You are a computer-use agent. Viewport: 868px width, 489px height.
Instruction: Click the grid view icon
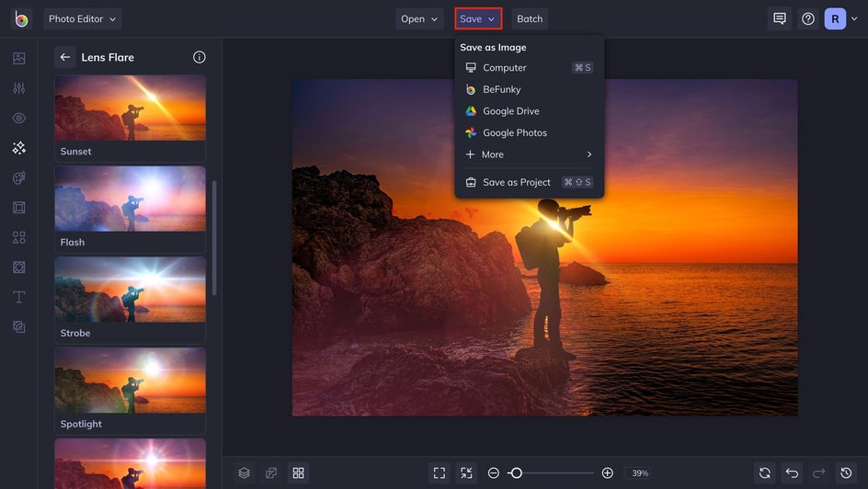click(x=298, y=473)
